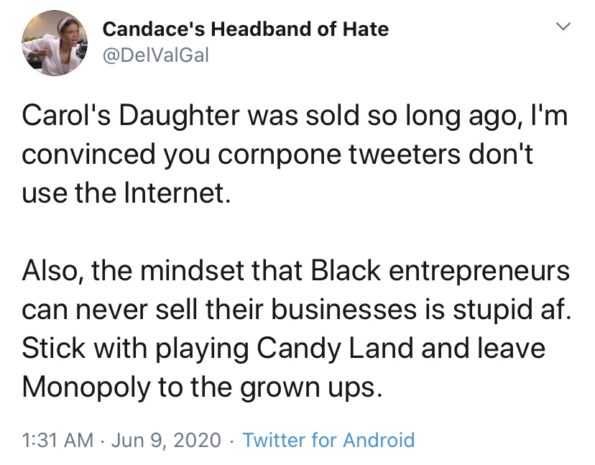This screenshot has height=465, width=595.
Task: Visit the @DelValGal handle
Action: 156,56
